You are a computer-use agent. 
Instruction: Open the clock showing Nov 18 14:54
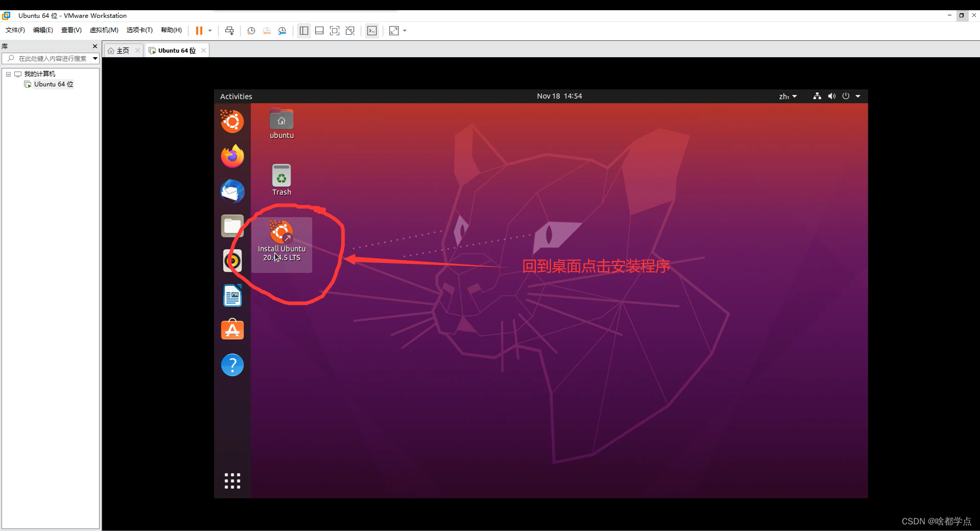tap(559, 96)
